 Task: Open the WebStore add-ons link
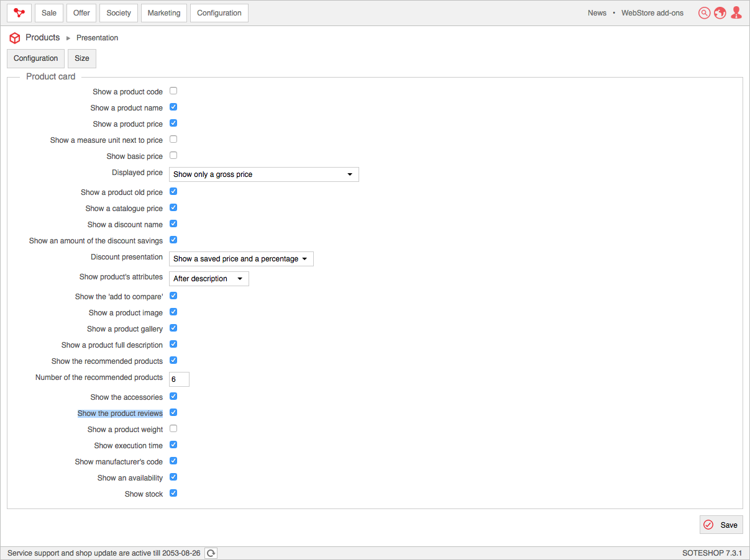click(x=652, y=13)
